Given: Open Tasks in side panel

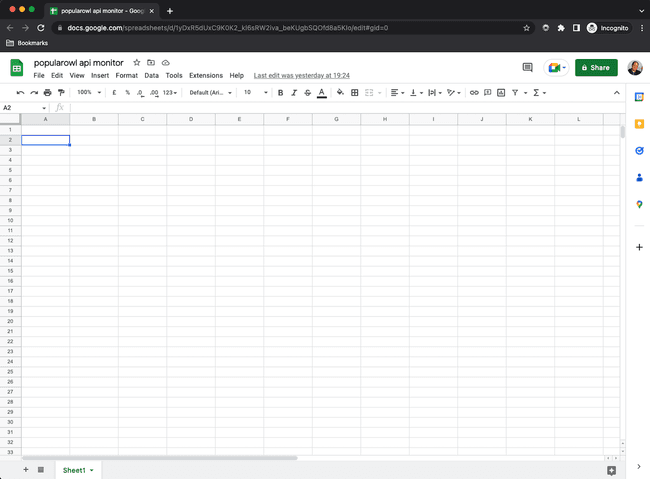Looking at the screenshot, I should [x=639, y=151].
